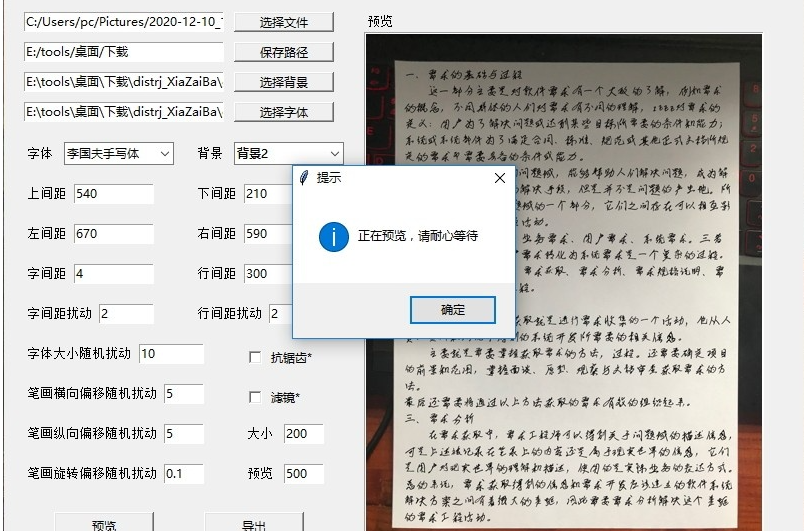Click the 选择文件 button
Viewport: 804px width, 531px height.
pyautogui.click(x=284, y=22)
